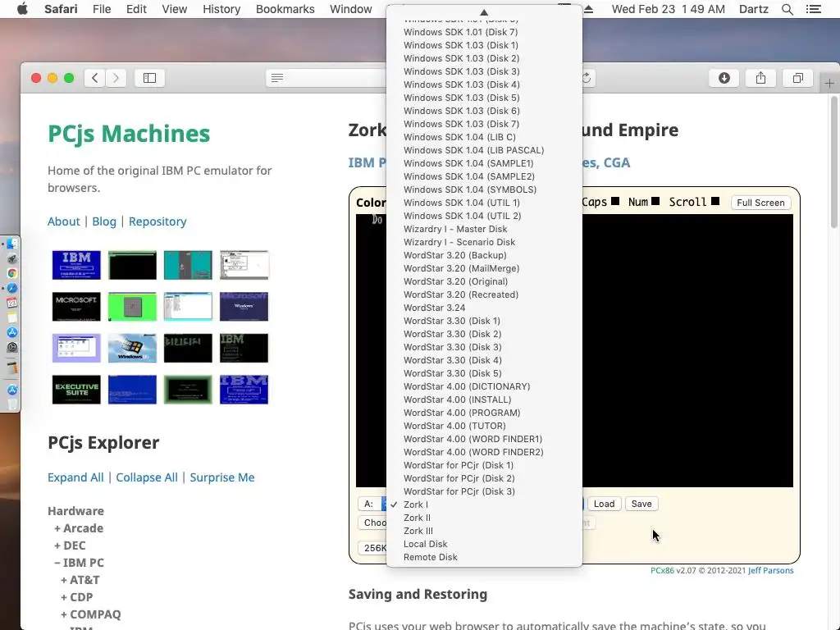
Task: Select WordStar 3.20 (MailMerge)
Action: point(484,268)
